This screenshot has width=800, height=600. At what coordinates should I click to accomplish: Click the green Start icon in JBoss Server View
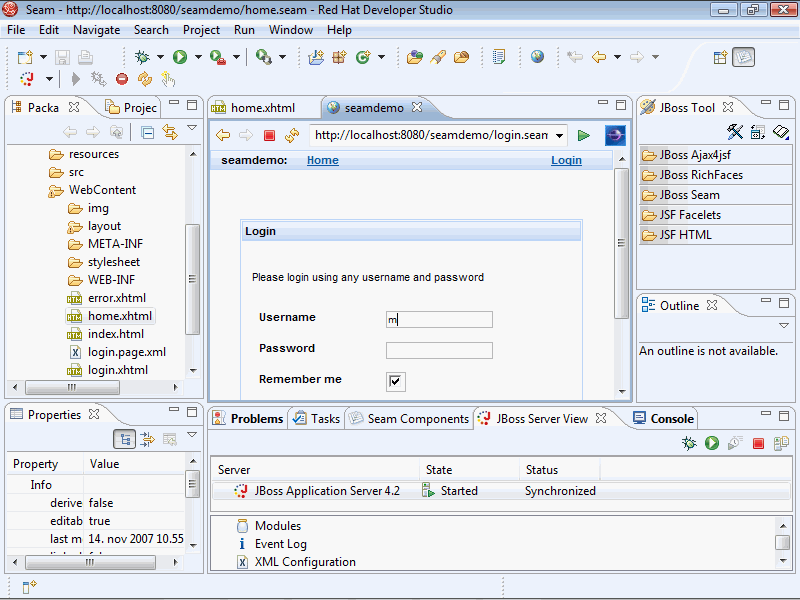coord(712,443)
